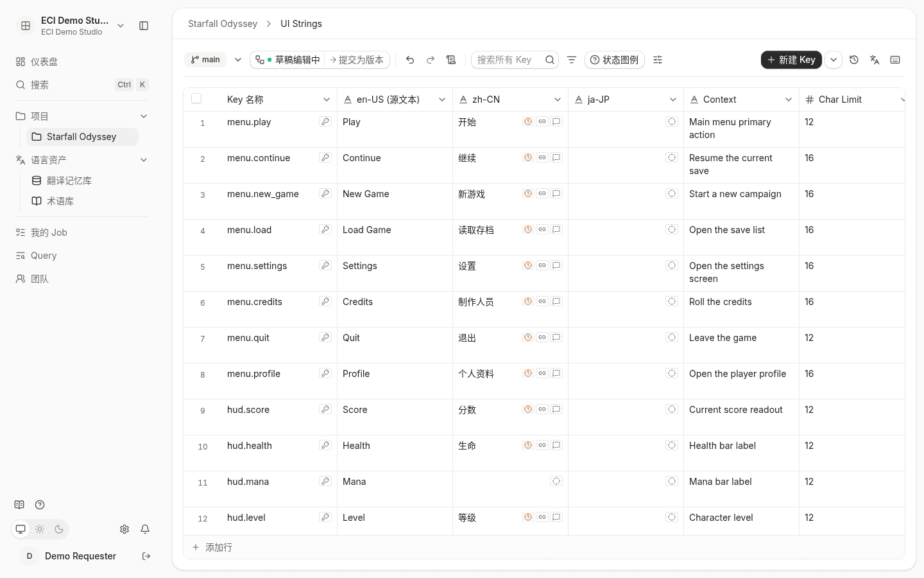Click the orange clock status icon for menu.quit
924x578 pixels.
point(528,337)
